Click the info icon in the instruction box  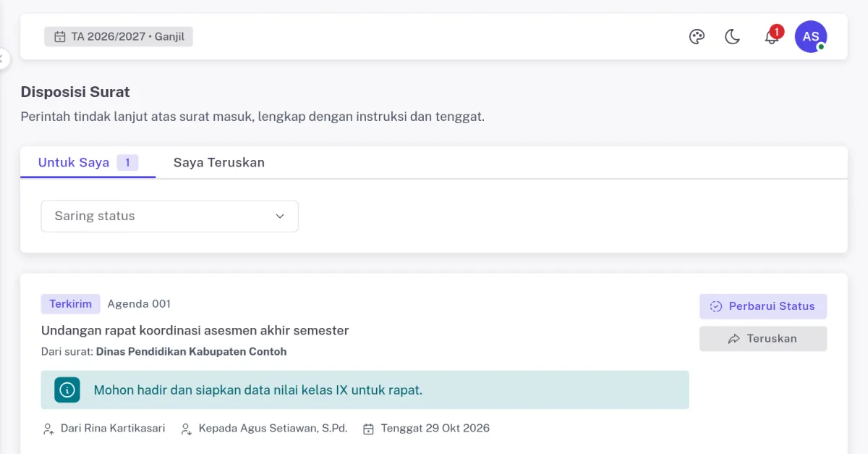coord(67,390)
